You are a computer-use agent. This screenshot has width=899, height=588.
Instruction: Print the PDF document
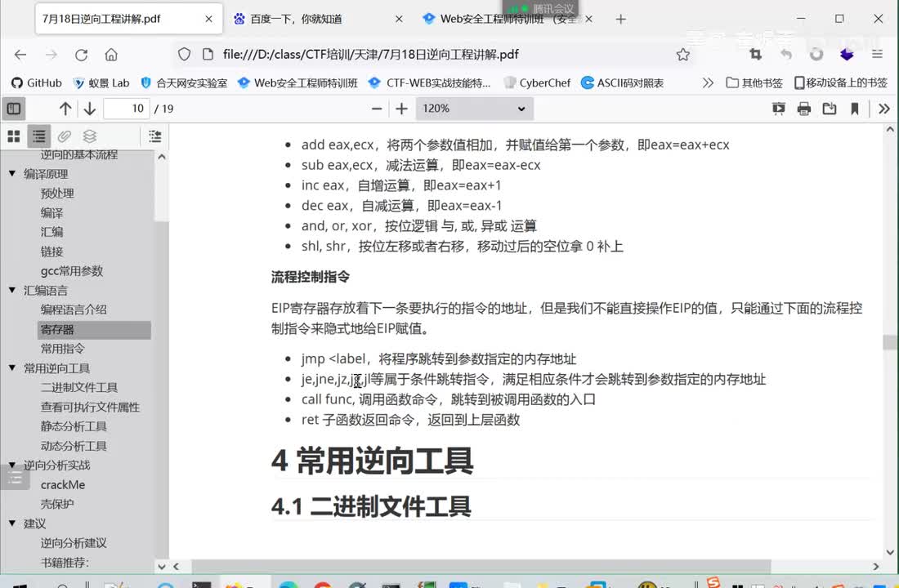[804, 109]
